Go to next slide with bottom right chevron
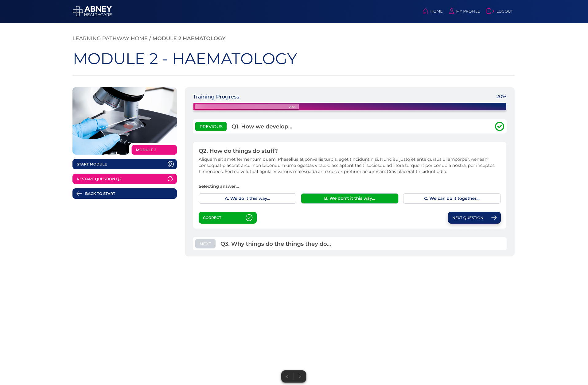The image size is (588, 385). tap(300, 376)
